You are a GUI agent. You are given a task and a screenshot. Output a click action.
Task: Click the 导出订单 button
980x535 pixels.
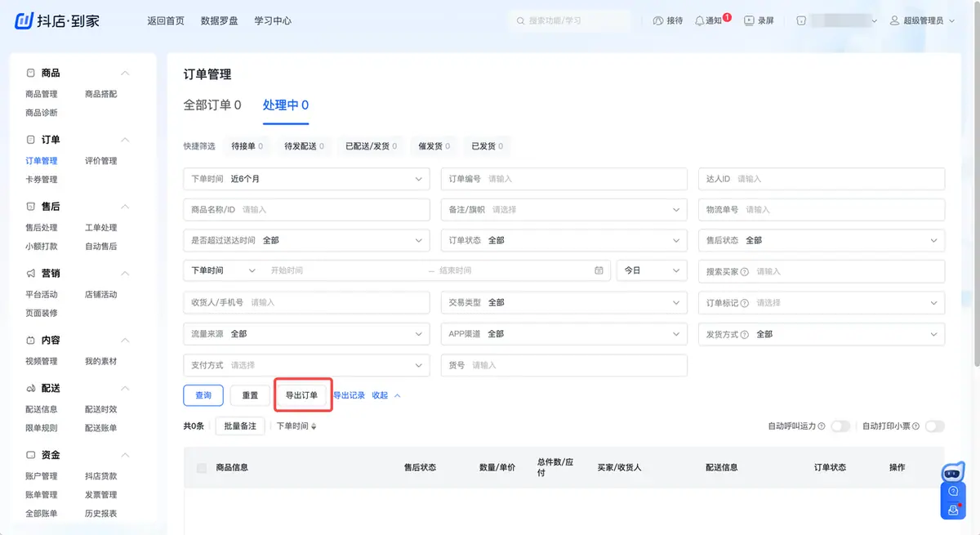(x=302, y=395)
